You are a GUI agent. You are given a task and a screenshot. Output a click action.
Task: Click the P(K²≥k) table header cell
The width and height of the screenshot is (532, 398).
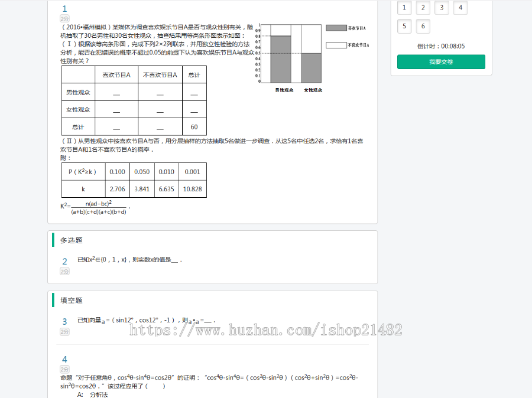(x=83, y=172)
